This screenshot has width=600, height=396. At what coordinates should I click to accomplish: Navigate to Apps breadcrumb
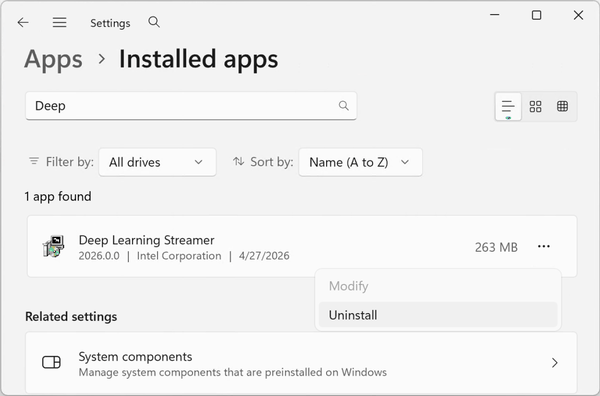pyautogui.click(x=53, y=59)
